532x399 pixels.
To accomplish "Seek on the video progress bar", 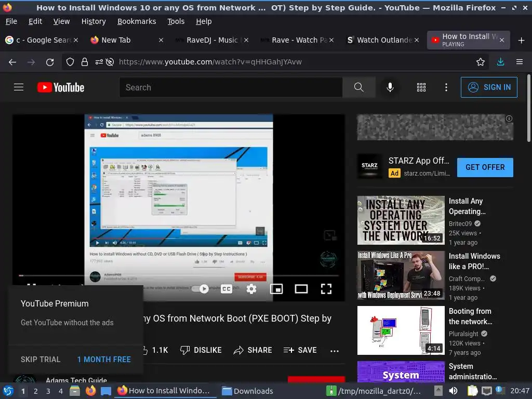I will (179, 275).
